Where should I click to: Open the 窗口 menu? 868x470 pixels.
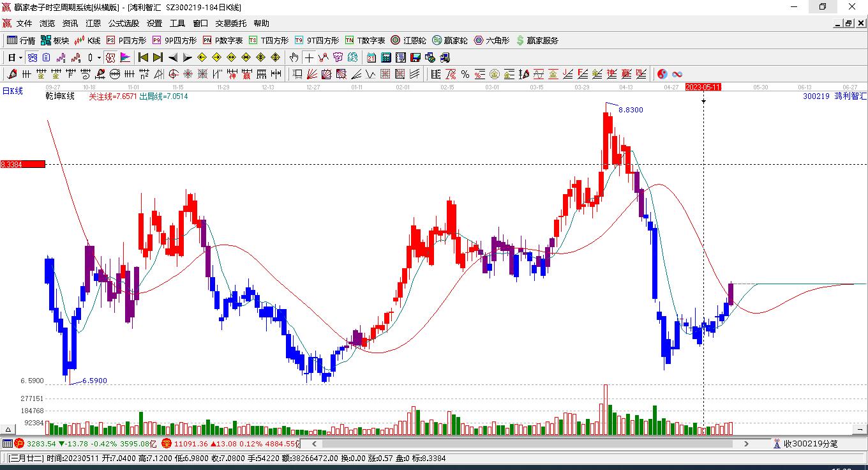point(200,23)
